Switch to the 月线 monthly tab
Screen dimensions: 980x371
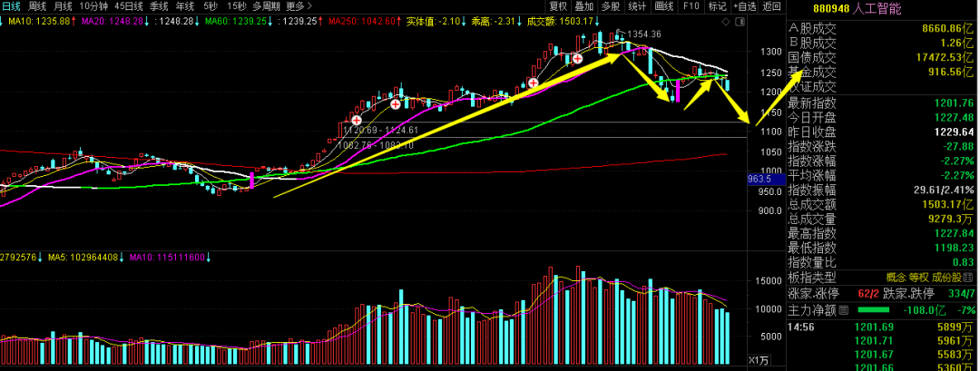pos(63,7)
